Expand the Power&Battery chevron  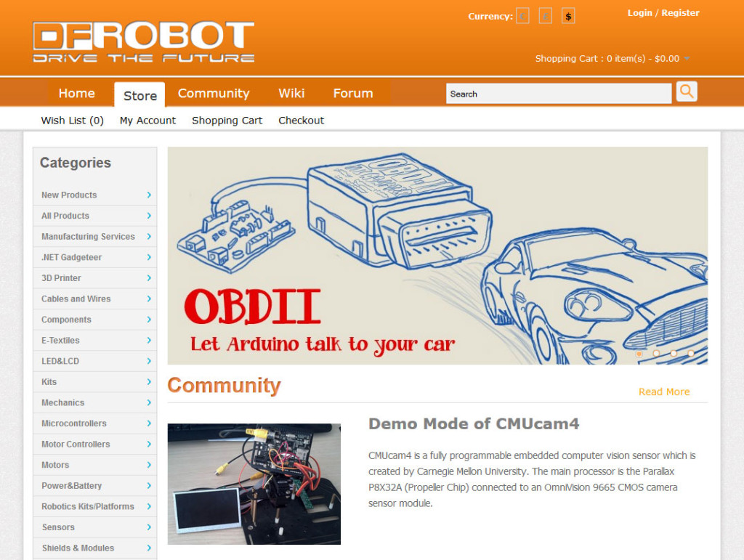149,486
